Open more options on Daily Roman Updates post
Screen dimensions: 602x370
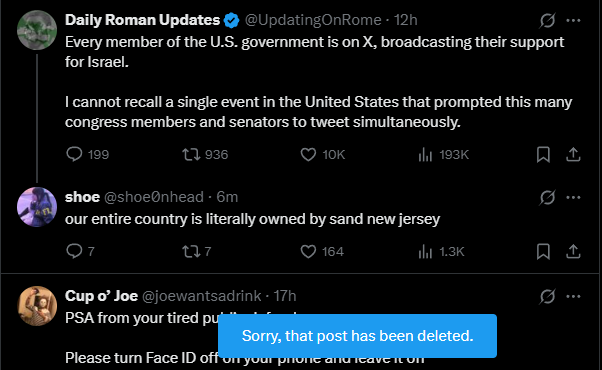(573, 20)
